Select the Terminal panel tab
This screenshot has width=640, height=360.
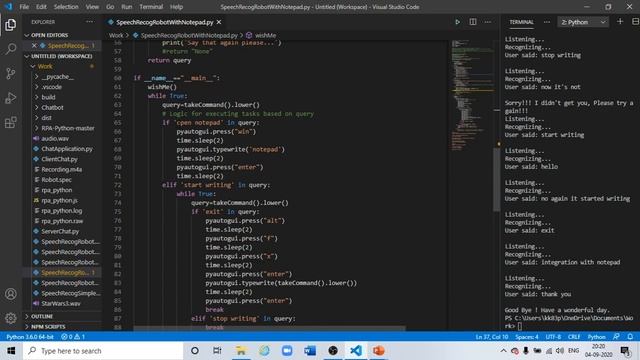[x=521, y=22]
